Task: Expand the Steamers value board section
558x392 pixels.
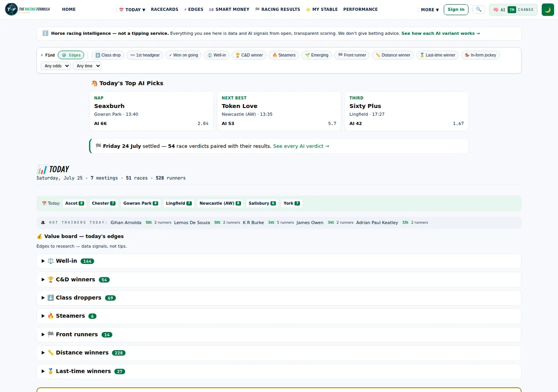Action: click(279, 316)
